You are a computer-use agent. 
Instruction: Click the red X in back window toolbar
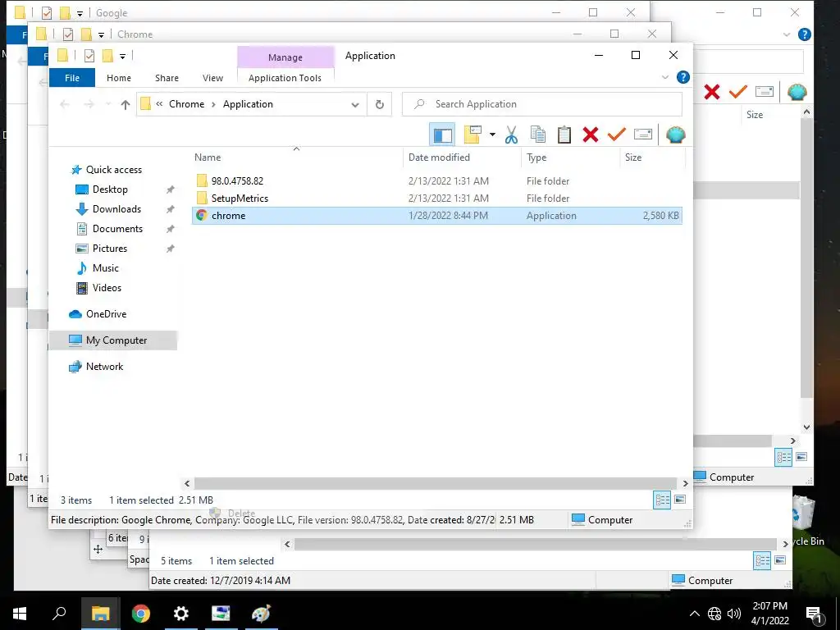tap(712, 92)
